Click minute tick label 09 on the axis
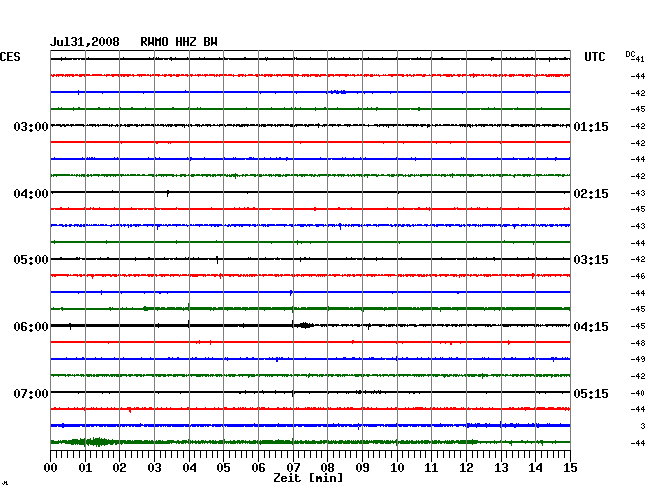The image size is (650, 494). tap(362, 467)
